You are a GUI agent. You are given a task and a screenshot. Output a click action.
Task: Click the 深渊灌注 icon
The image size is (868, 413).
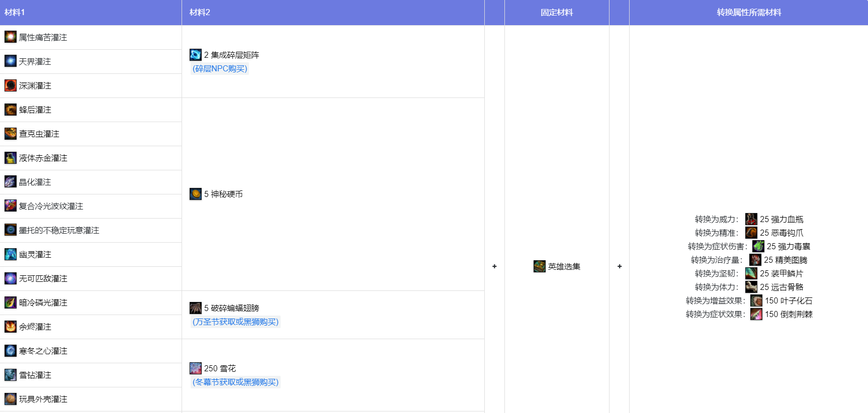(x=10, y=85)
